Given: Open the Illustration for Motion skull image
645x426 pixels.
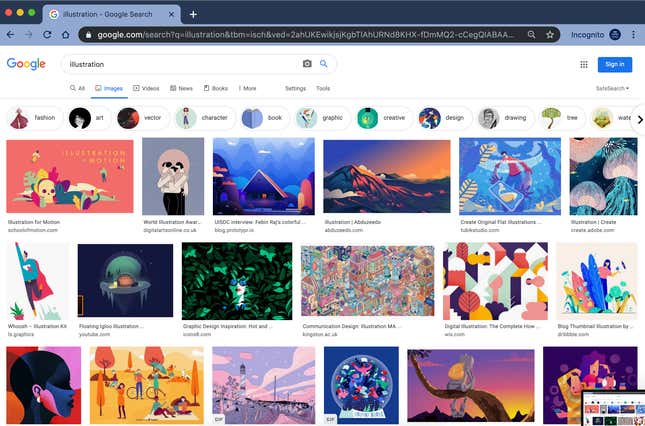Looking at the screenshot, I should (x=70, y=176).
